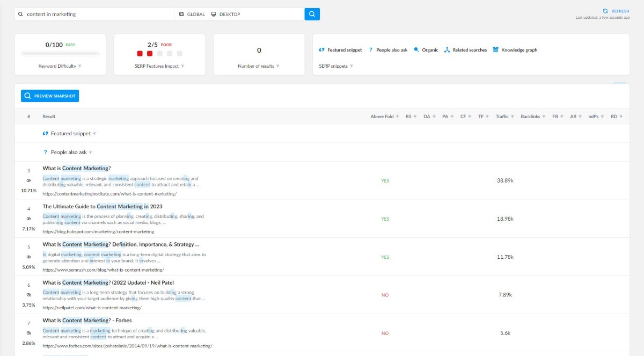The image size is (644, 356).
Task: Sort by the Backlinks column
Action: click(533, 117)
